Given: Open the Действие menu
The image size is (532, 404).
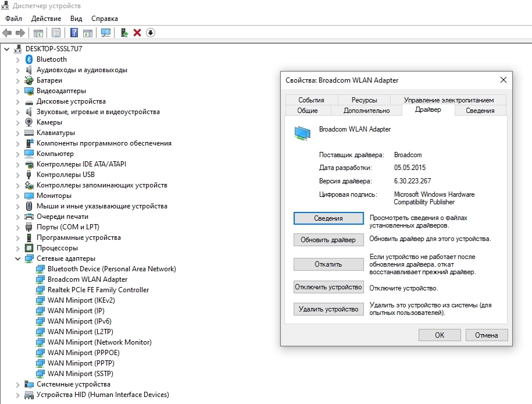Looking at the screenshot, I should coord(46,19).
